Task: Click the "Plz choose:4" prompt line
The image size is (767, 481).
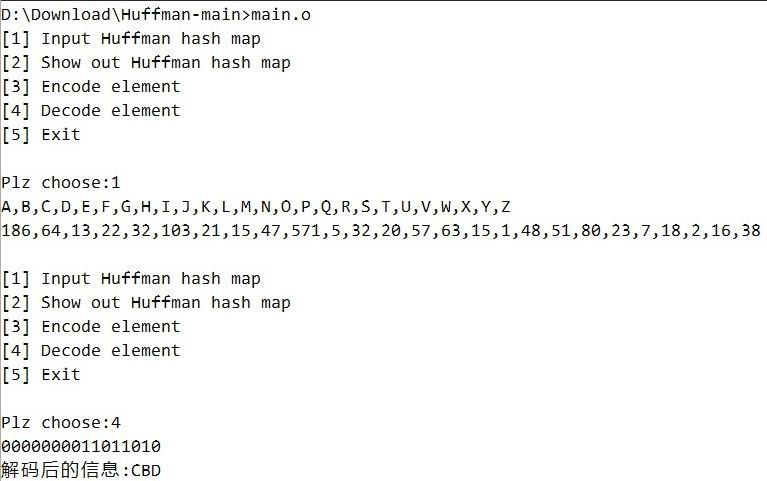Action: point(61,423)
